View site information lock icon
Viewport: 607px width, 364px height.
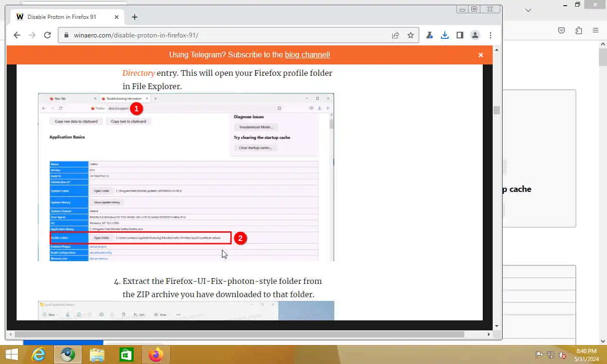coord(66,35)
